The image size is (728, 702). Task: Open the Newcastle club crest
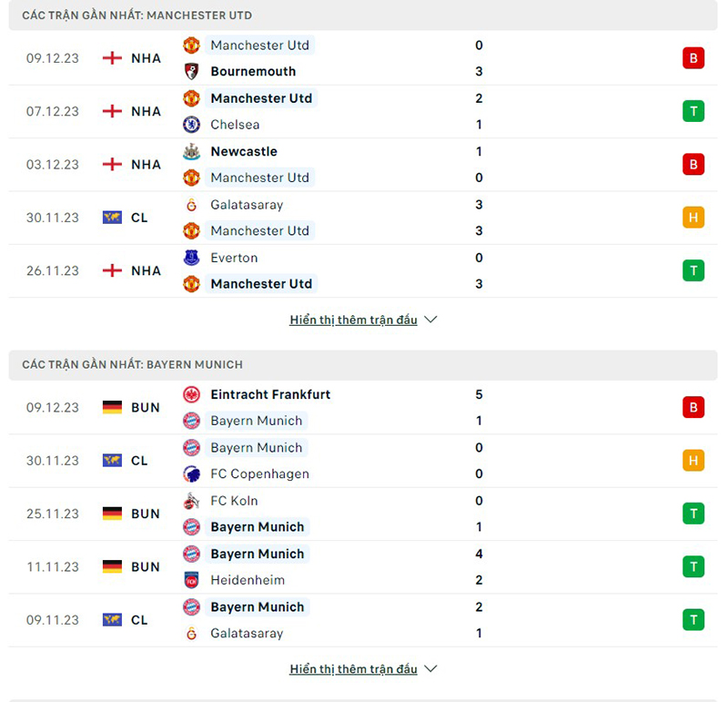[191, 151]
